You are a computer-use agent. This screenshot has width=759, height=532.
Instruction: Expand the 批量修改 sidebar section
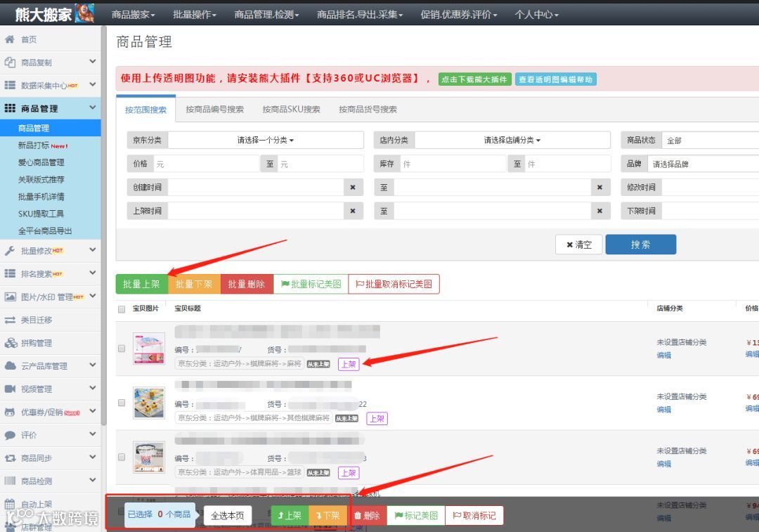[93, 249]
